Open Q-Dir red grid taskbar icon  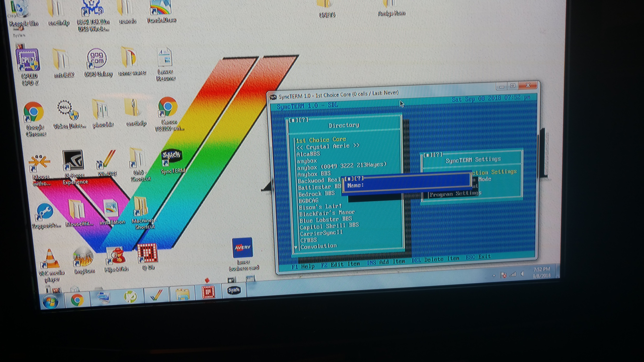(x=208, y=292)
